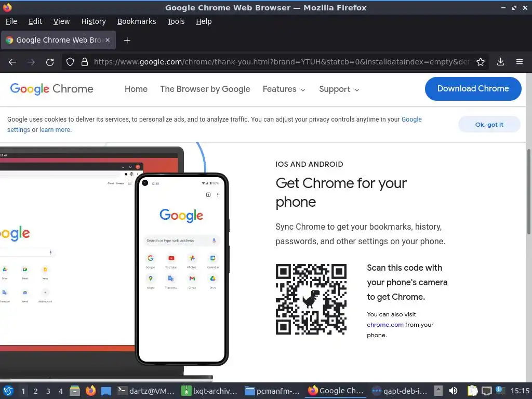Switch to virtual desktop 2
The width and height of the screenshot is (532, 399).
(36, 391)
